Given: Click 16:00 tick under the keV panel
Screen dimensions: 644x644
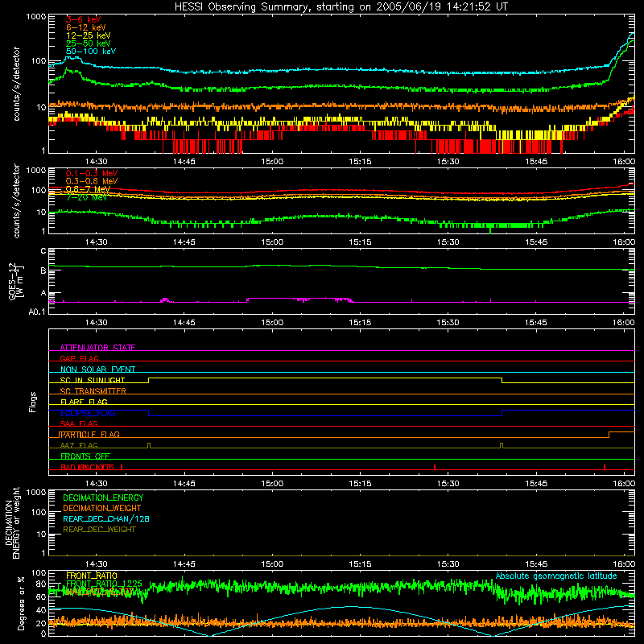Looking at the screenshot, I should (x=623, y=162).
